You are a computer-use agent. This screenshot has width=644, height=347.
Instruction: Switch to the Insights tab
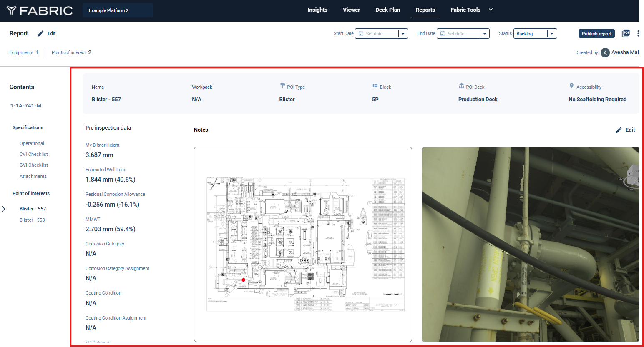(317, 10)
